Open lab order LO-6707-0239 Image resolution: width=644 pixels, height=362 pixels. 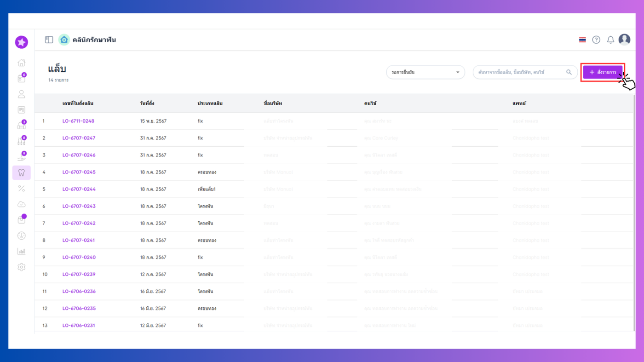(79, 274)
